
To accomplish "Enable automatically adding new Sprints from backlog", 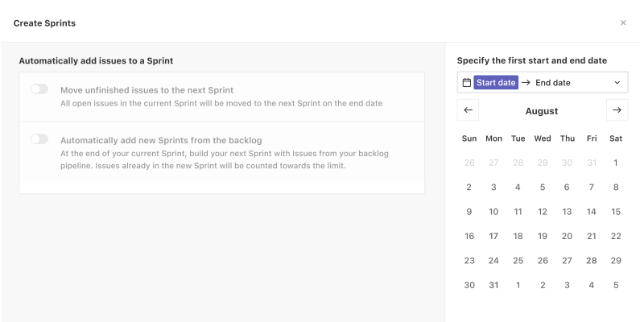I will pyautogui.click(x=39, y=139).
